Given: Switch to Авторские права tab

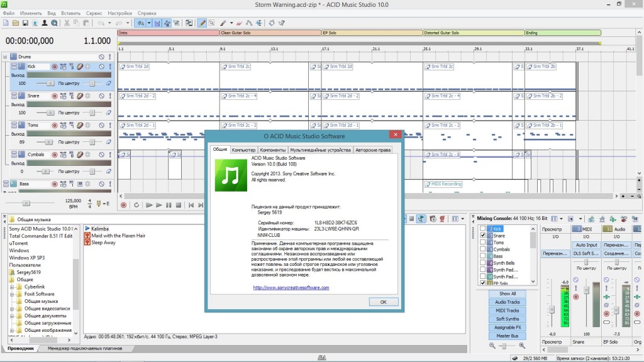Looking at the screenshot, I should [373, 150].
